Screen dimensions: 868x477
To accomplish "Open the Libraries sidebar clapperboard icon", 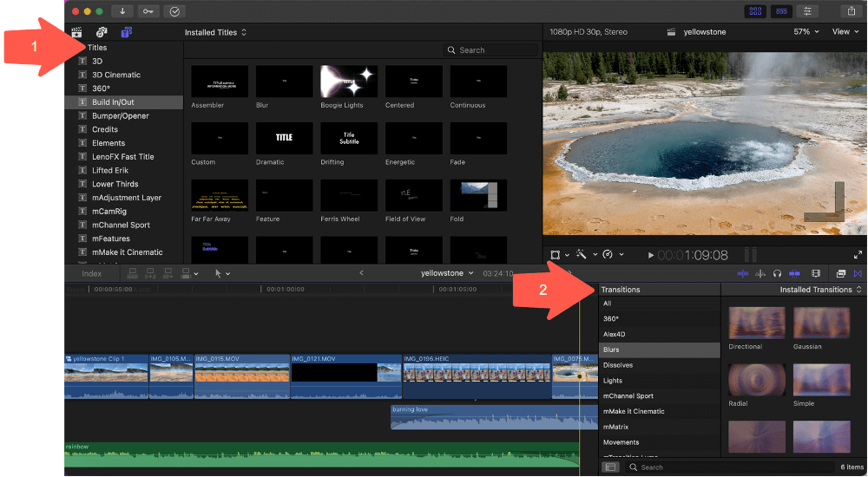I will coord(76,32).
